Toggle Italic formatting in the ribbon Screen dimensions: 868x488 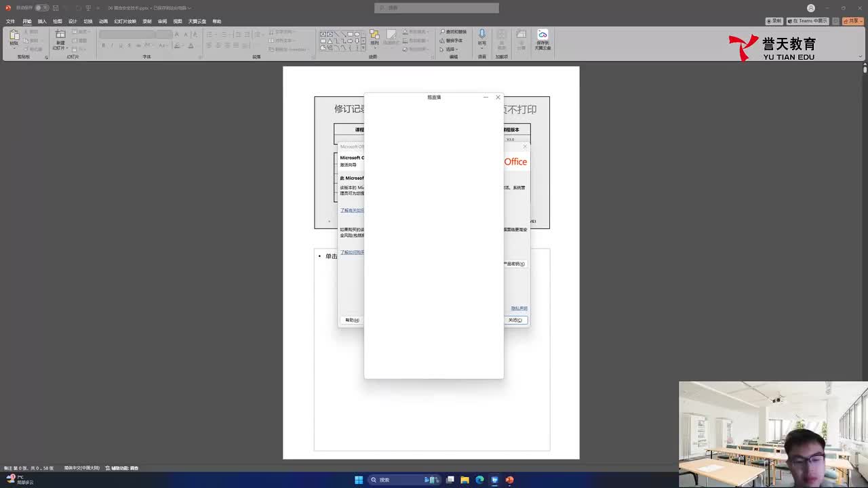tap(113, 45)
